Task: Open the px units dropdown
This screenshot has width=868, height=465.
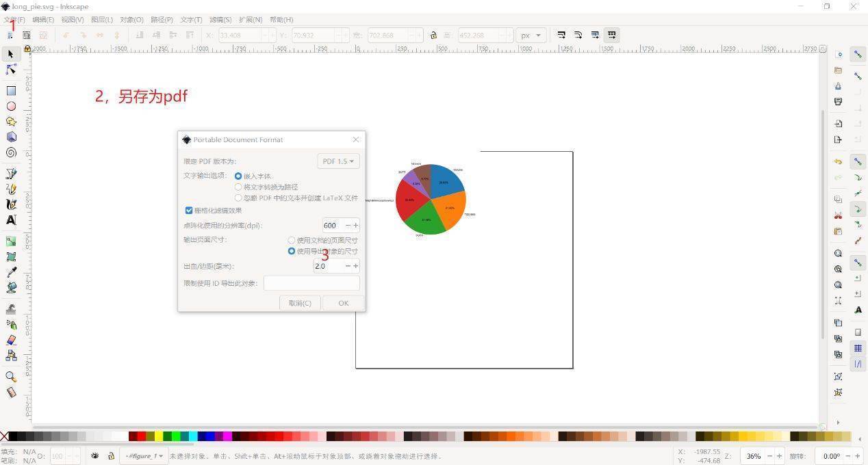Action: (x=531, y=35)
